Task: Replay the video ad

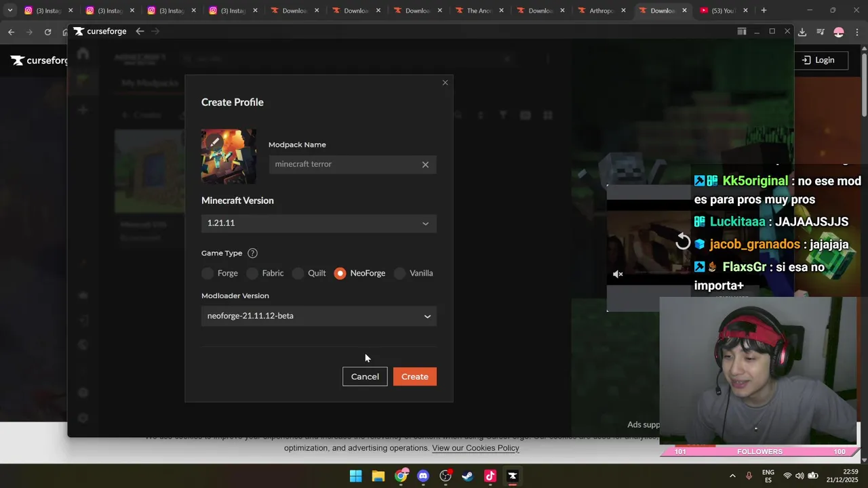Action: tap(683, 241)
